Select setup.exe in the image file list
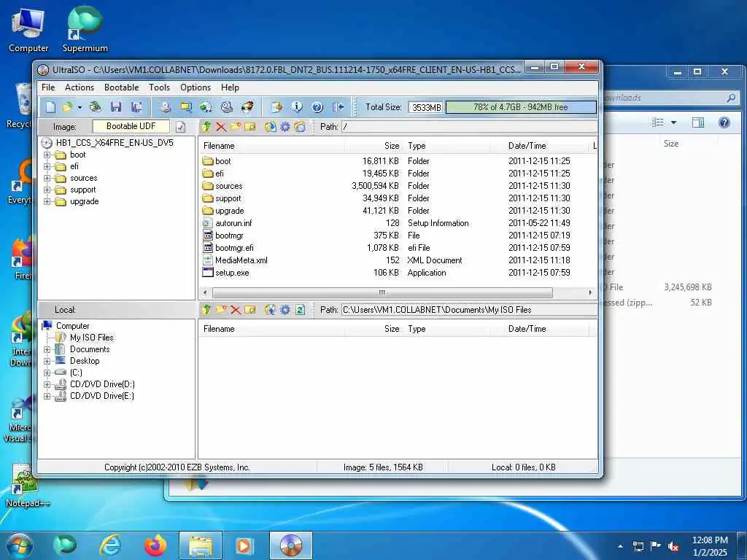Image resolution: width=747 pixels, height=560 pixels. click(232, 273)
